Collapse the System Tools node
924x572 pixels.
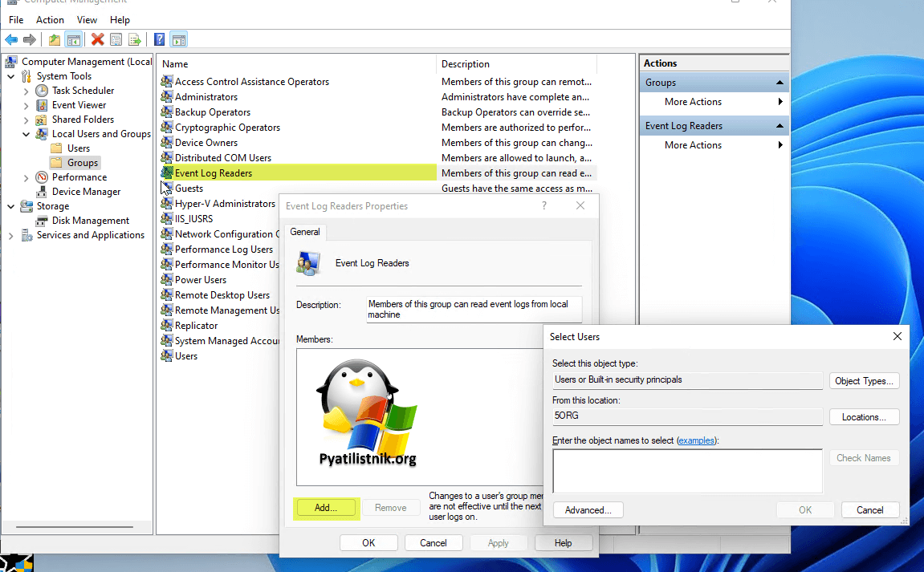[x=11, y=76]
